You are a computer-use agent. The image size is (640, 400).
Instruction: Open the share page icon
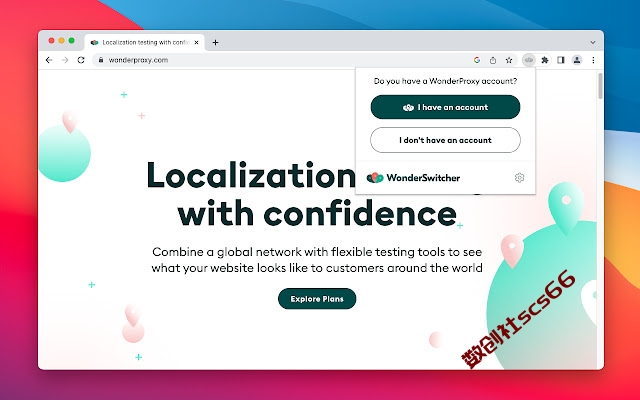[x=493, y=60]
